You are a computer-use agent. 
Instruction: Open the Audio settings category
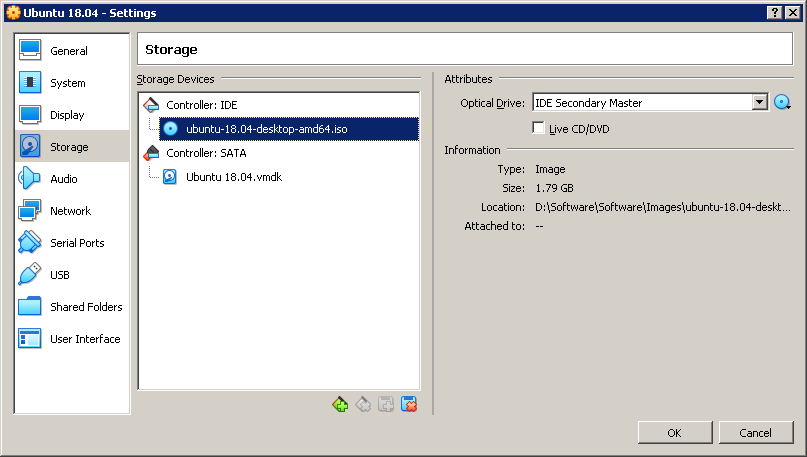(x=72, y=178)
